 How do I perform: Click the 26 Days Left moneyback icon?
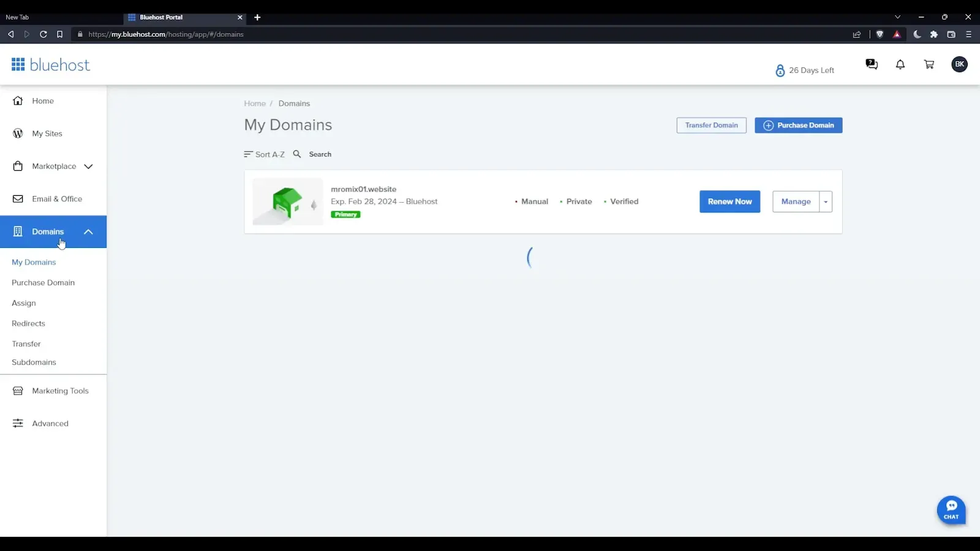coord(780,70)
